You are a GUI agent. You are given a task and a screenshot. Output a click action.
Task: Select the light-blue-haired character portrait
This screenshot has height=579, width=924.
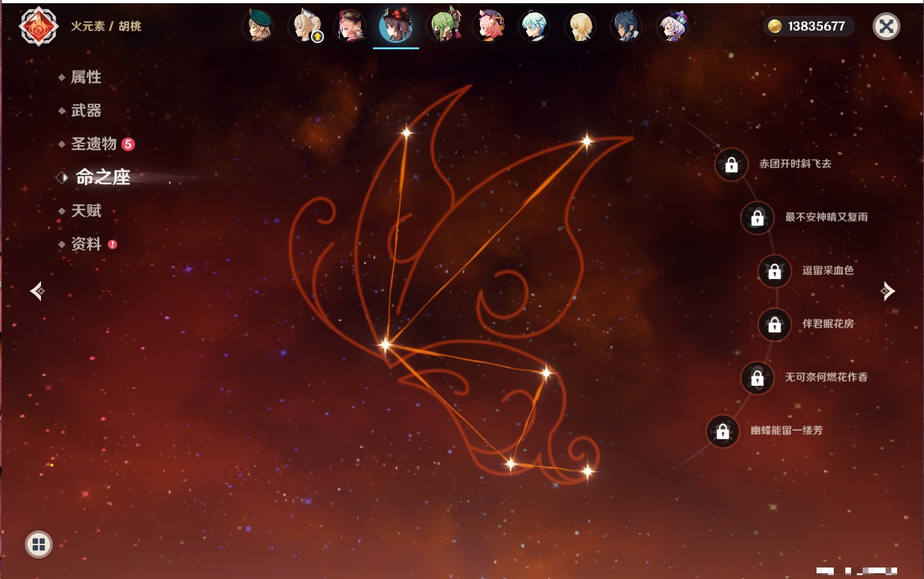pos(534,27)
